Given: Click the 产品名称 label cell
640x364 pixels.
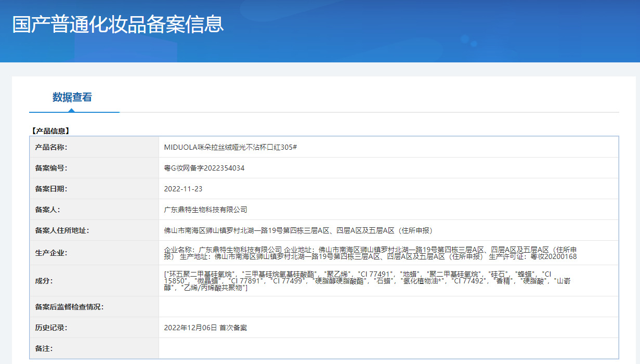Looking at the screenshot, I should click(x=94, y=147).
